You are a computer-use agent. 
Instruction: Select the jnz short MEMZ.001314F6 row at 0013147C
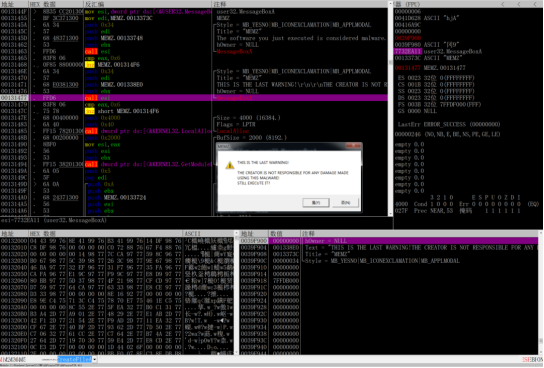[x=194, y=111]
